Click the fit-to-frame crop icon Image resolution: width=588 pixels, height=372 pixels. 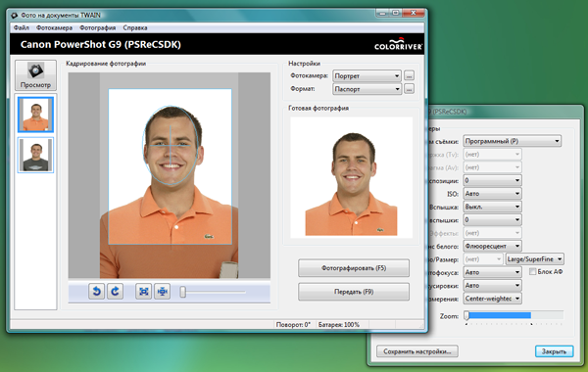[x=144, y=291]
